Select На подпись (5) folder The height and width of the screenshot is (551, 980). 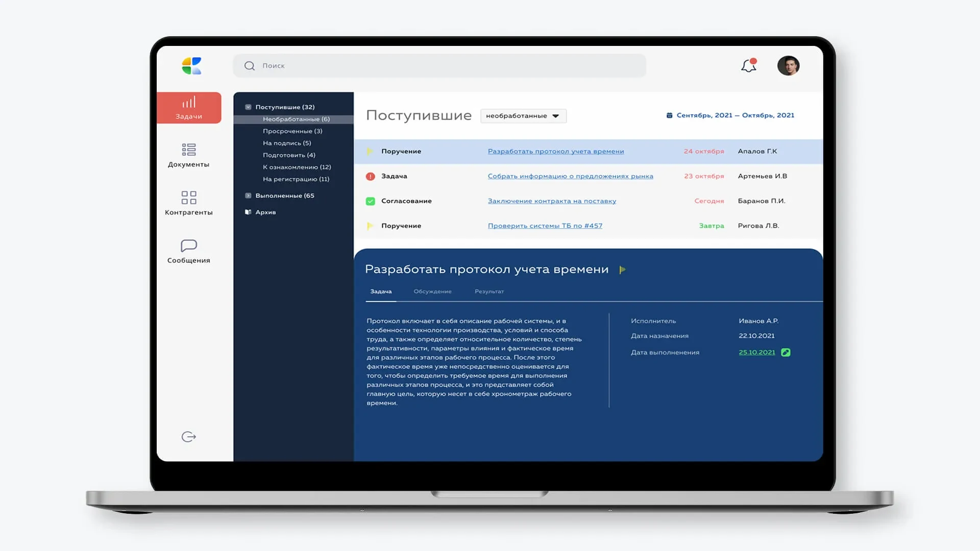287,143
